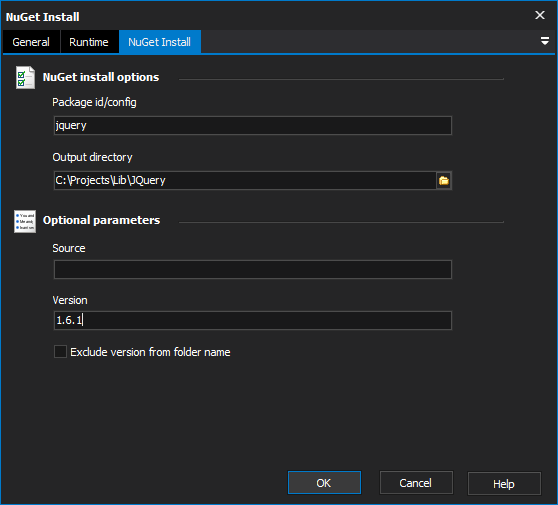This screenshot has width=558, height=505.
Task: Click the Version field containing 1.6.1
Action: pyautogui.click(x=253, y=320)
